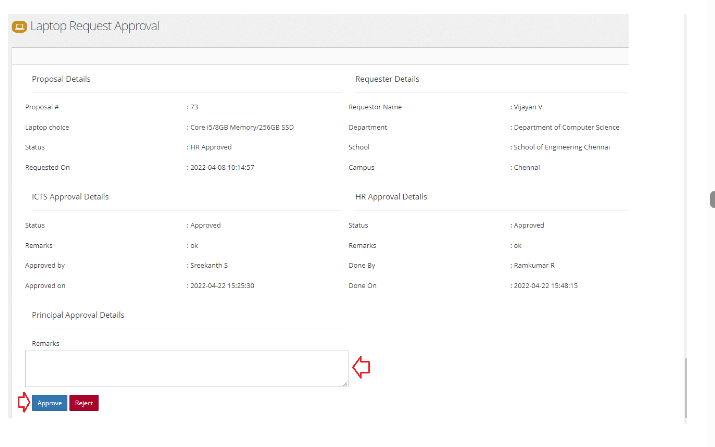Click the small gray scroll handle on right edge

tap(712, 199)
